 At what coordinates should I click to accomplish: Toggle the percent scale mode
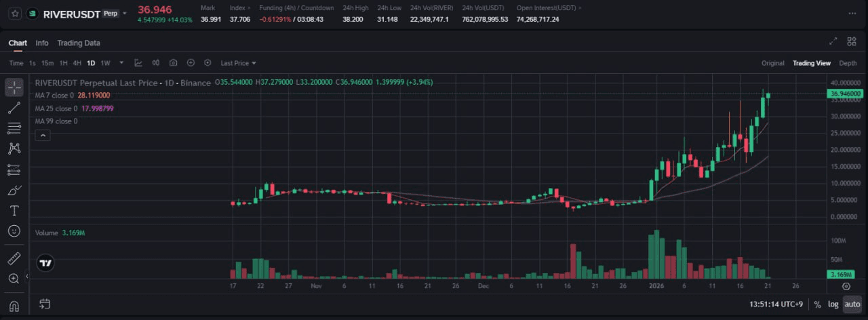818,304
